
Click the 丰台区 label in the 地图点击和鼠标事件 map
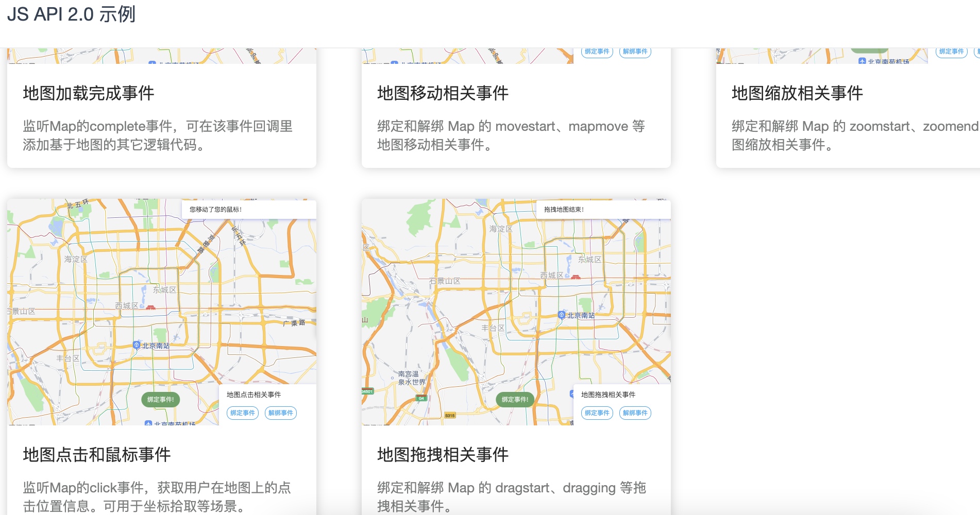[x=68, y=358]
